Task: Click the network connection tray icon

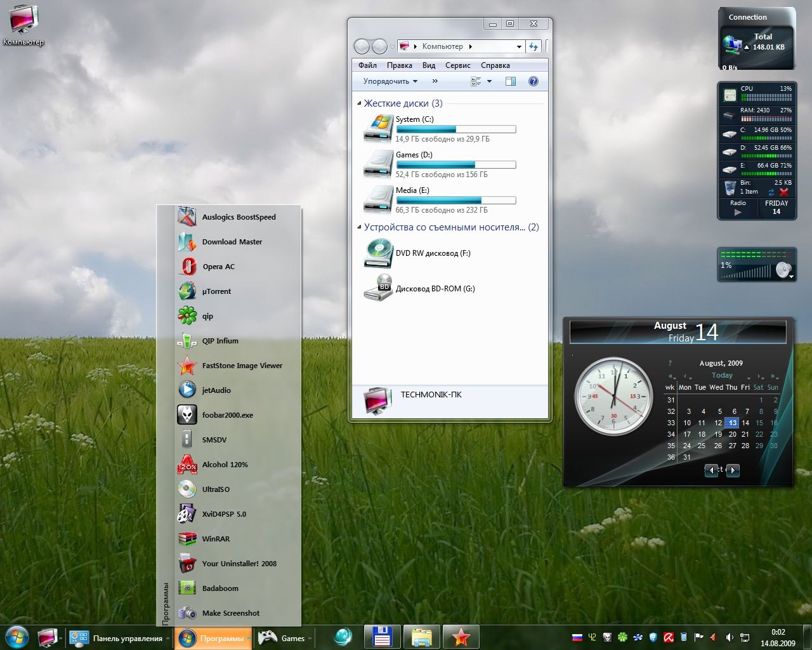Action: pos(745,637)
